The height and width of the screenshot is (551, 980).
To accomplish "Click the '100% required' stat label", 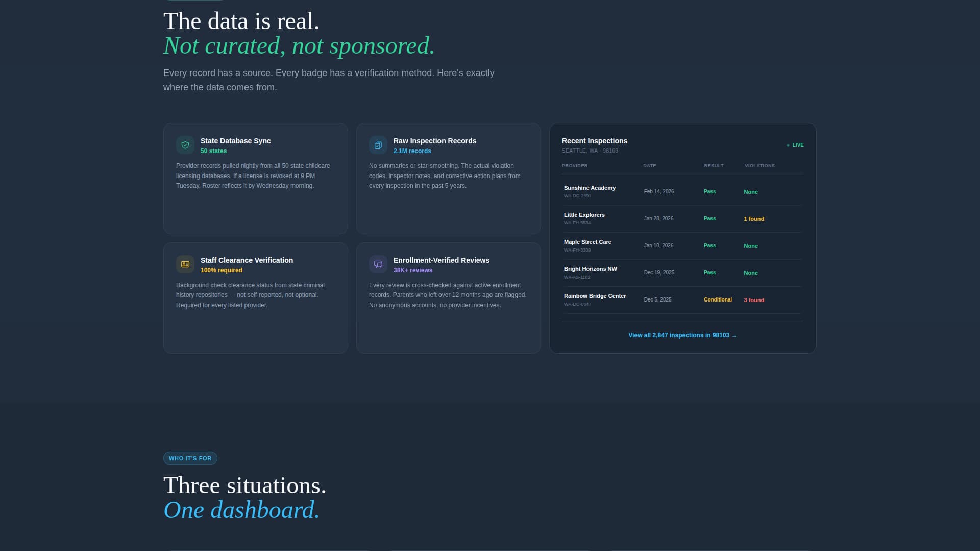I will [x=222, y=270].
